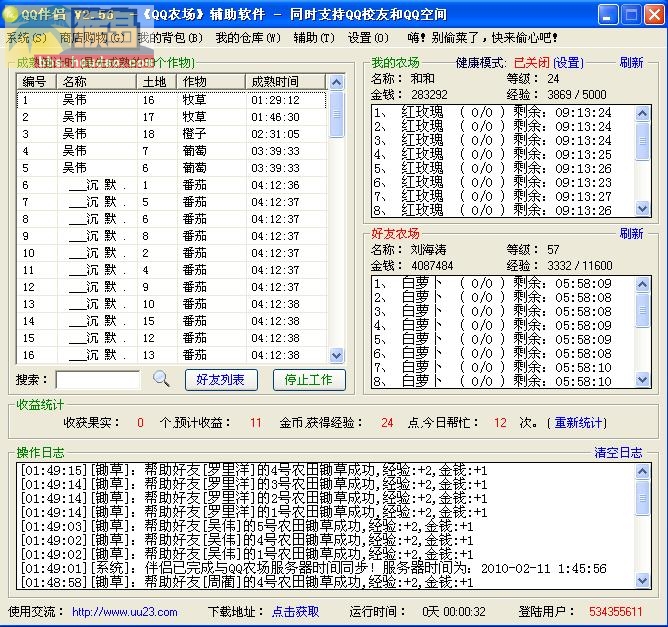Open the 辅助(T) menu
This screenshot has height=627, width=668.
[x=314, y=38]
